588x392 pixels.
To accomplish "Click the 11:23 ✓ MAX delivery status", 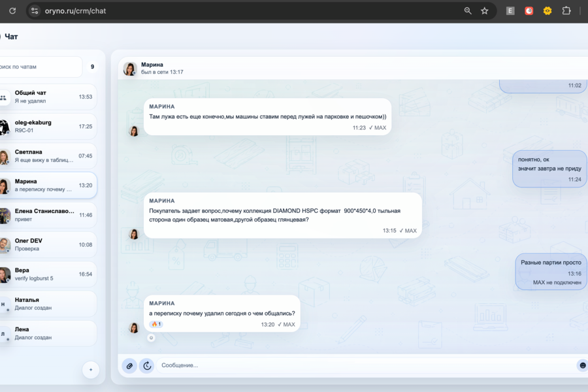I will tap(369, 127).
